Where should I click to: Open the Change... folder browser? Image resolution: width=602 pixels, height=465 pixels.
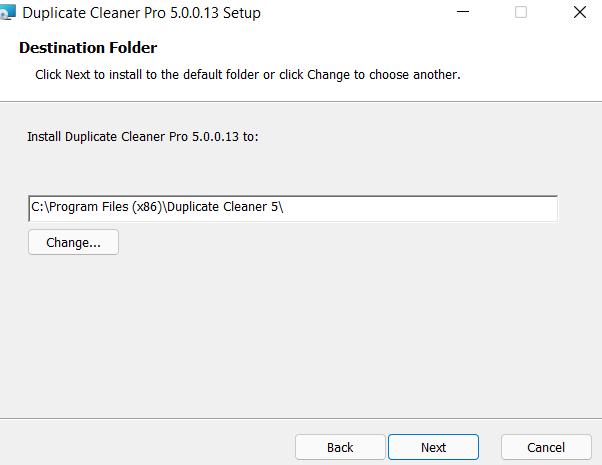[73, 242]
